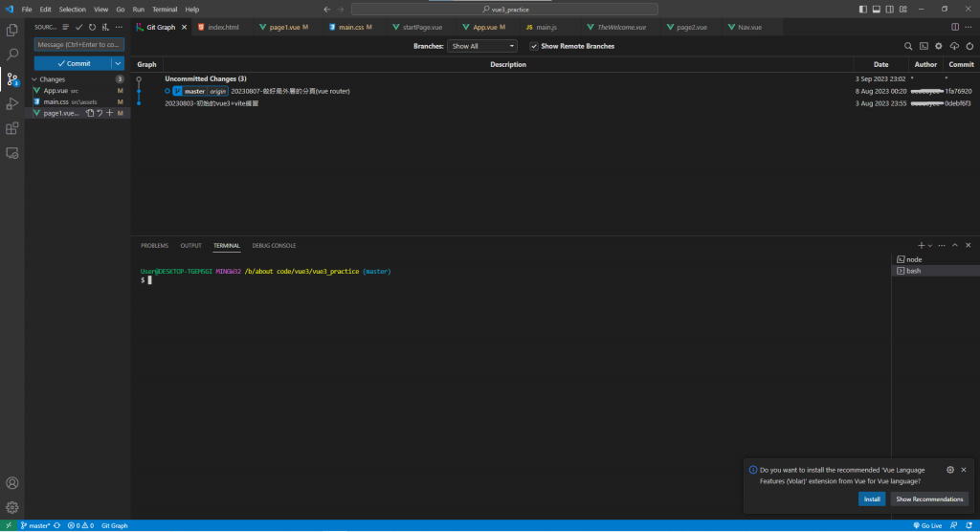Select the node terminal in list
The image size is (980, 532).
click(935, 259)
